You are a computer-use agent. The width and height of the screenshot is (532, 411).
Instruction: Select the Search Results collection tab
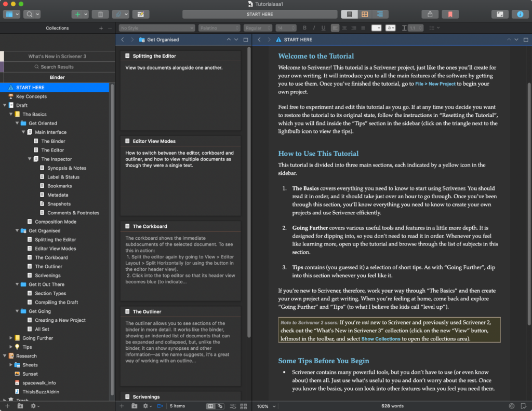click(x=57, y=67)
